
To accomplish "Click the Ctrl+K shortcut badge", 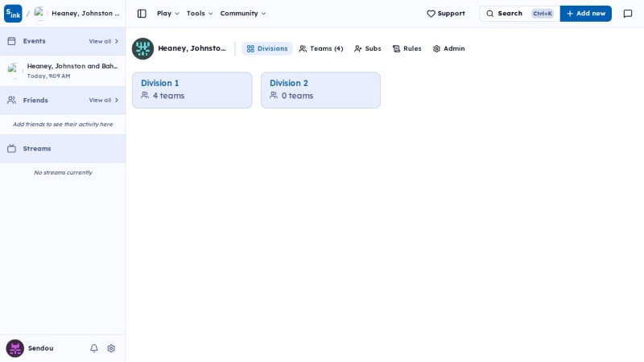I will click(543, 14).
